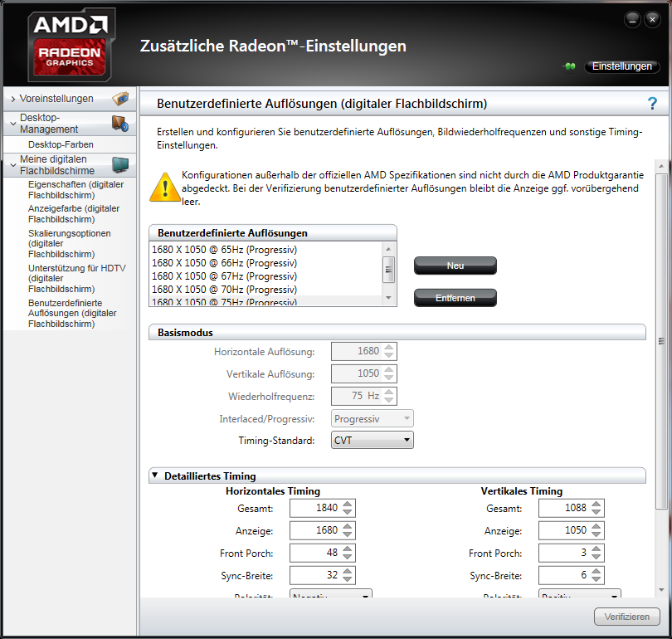The height and width of the screenshot is (639, 672).
Task: Expand the Voreinstellungen section
Action: [x=12, y=99]
